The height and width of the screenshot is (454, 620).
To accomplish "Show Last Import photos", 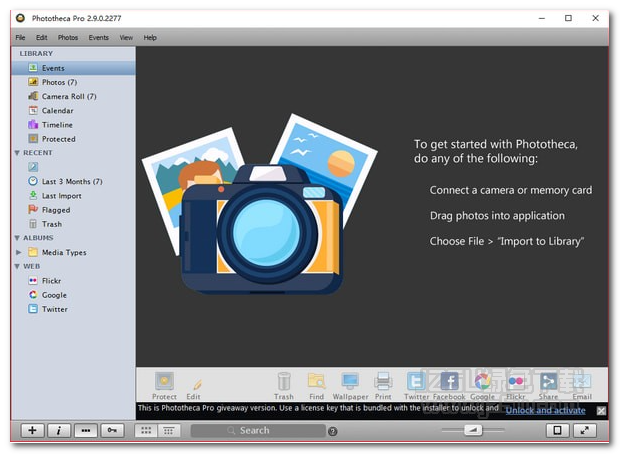I will point(74,196).
